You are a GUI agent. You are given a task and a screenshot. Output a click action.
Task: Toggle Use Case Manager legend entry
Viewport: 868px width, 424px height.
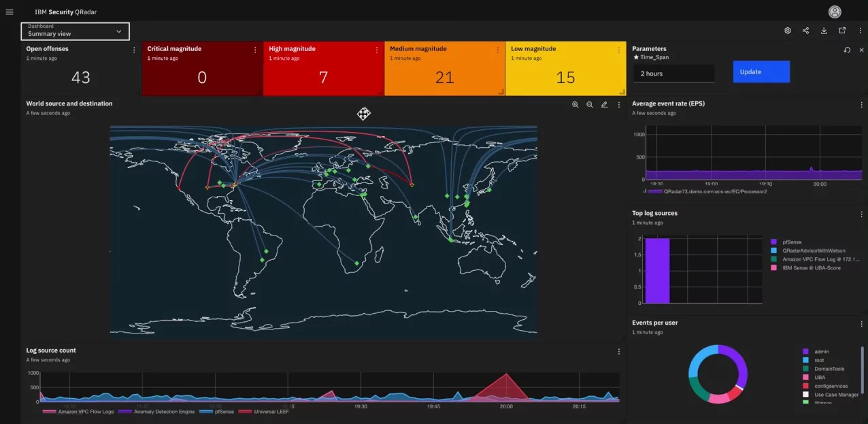(831, 395)
